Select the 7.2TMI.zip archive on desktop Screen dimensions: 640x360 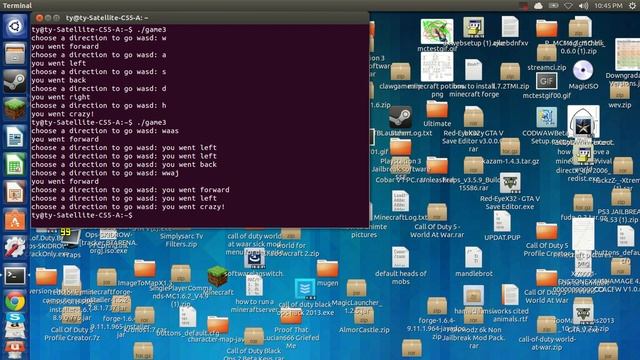[510, 72]
